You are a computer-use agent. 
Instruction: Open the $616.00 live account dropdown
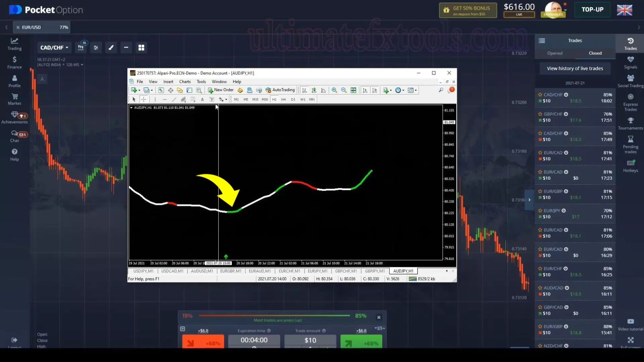[519, 10]
